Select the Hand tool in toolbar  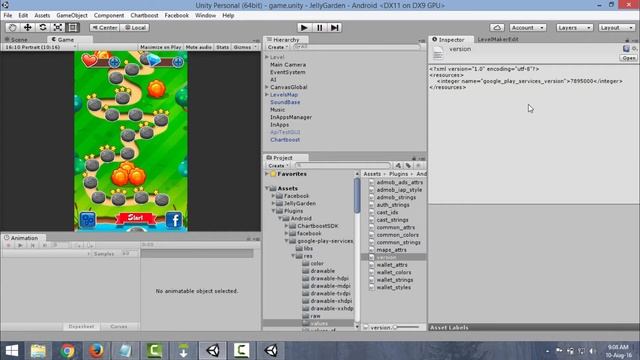[12, 27]
